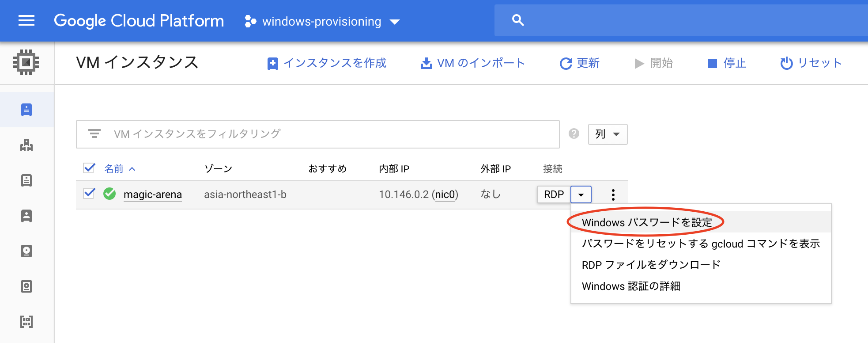This screenshot has height=343, width=868.
Task: Click the ゾーン column header
Action: 218,169
